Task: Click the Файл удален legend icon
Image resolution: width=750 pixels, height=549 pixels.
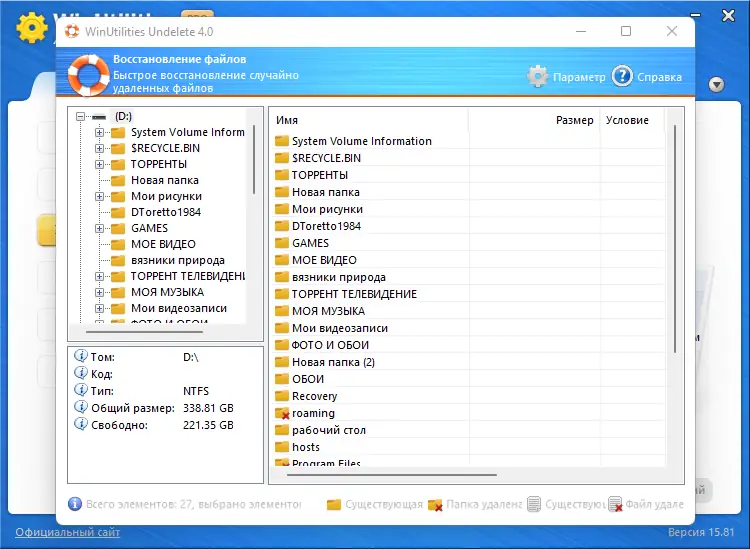Action: pos(615,505)
